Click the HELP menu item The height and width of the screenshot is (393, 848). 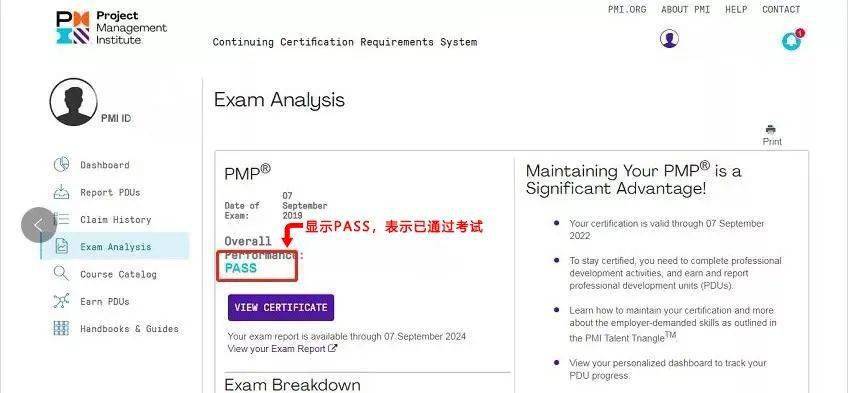pos(736,10)
